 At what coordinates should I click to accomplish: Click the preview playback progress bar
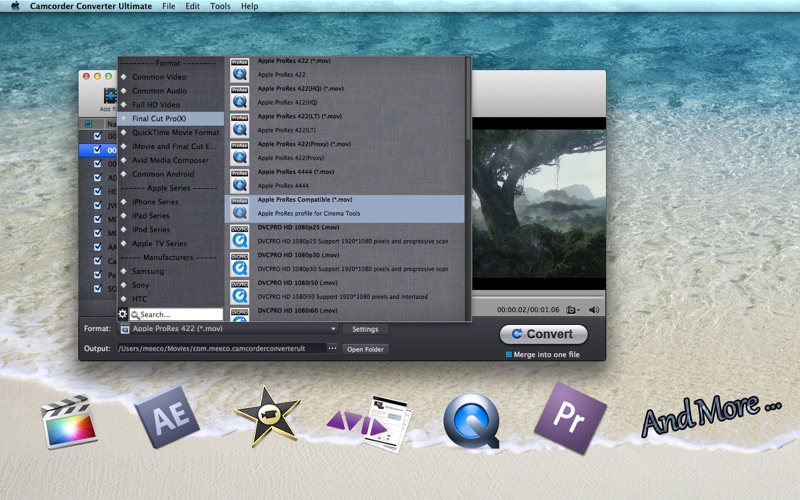pos(539,295)
